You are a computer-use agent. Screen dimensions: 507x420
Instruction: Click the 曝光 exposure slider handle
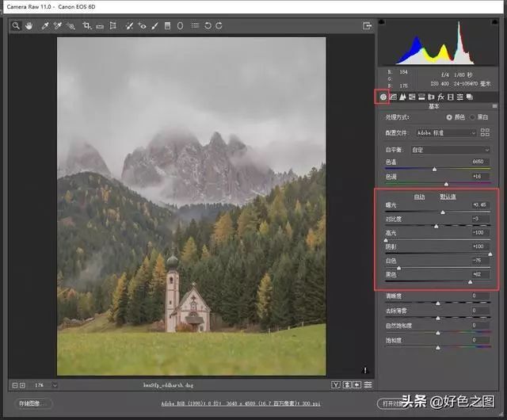[x=443, y=212]
